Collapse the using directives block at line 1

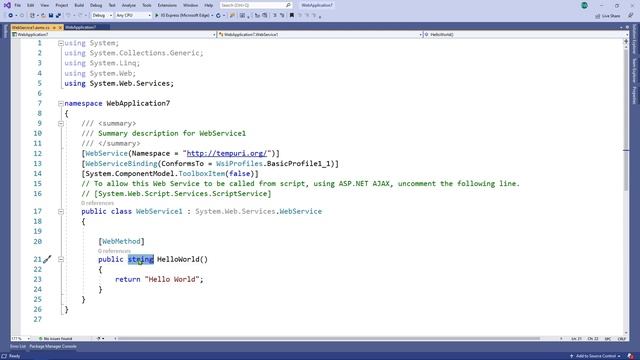pos(61,43)
